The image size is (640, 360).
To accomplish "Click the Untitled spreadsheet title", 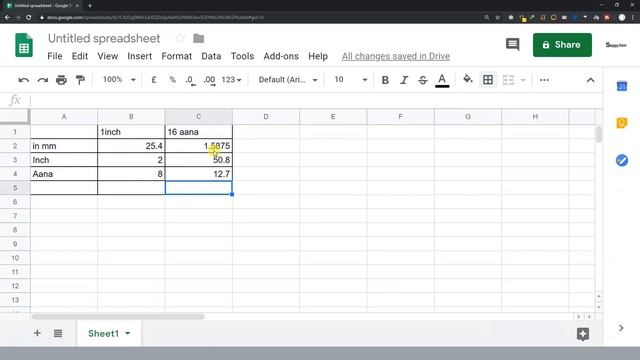I will coord(104,38).
